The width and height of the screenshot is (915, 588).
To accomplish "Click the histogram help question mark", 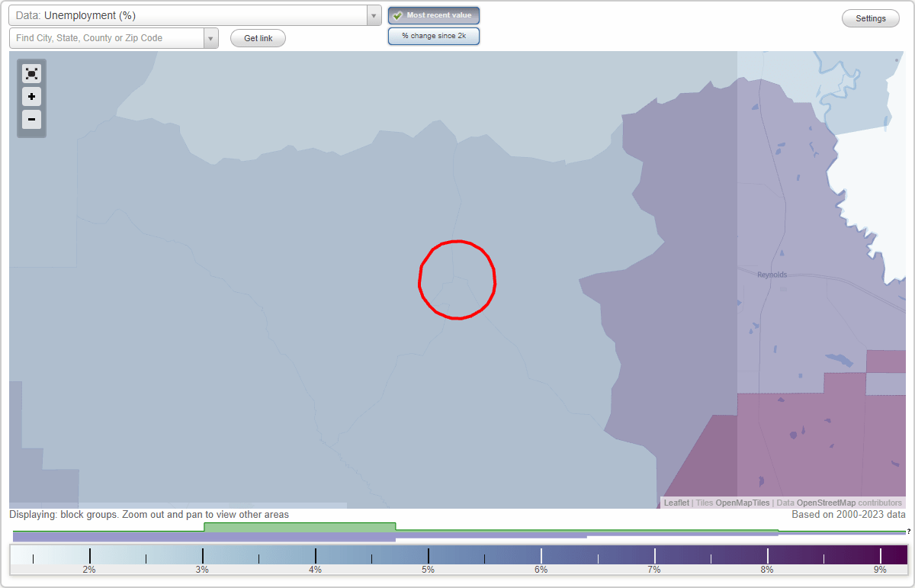I will click(908, 532).
